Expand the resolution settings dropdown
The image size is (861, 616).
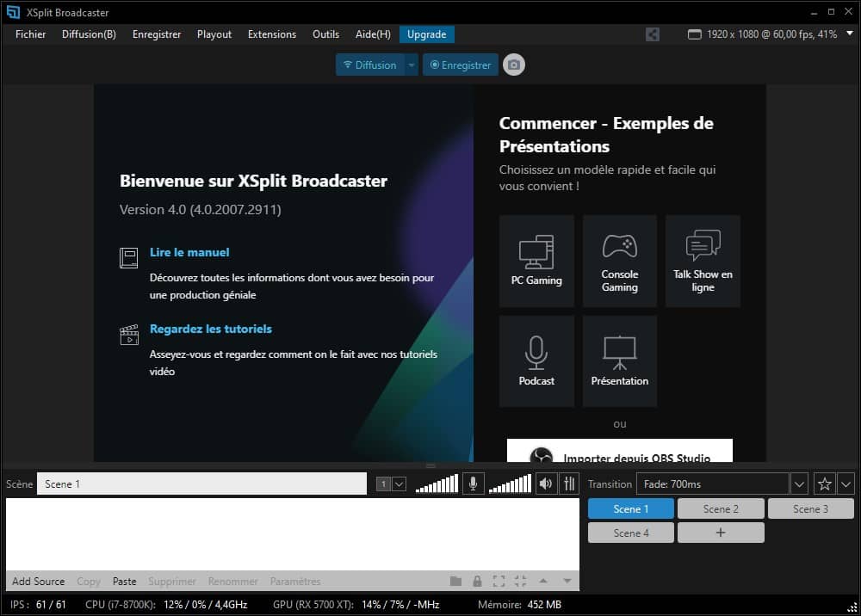tap(849, 34)
